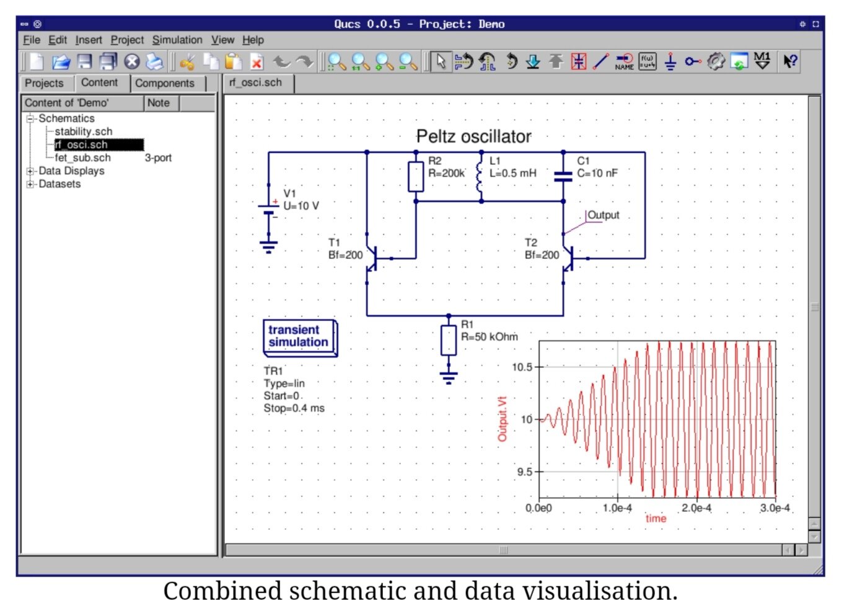Click the Mirror about X axis icon
The image size is (857, 616).
[464, 61]
